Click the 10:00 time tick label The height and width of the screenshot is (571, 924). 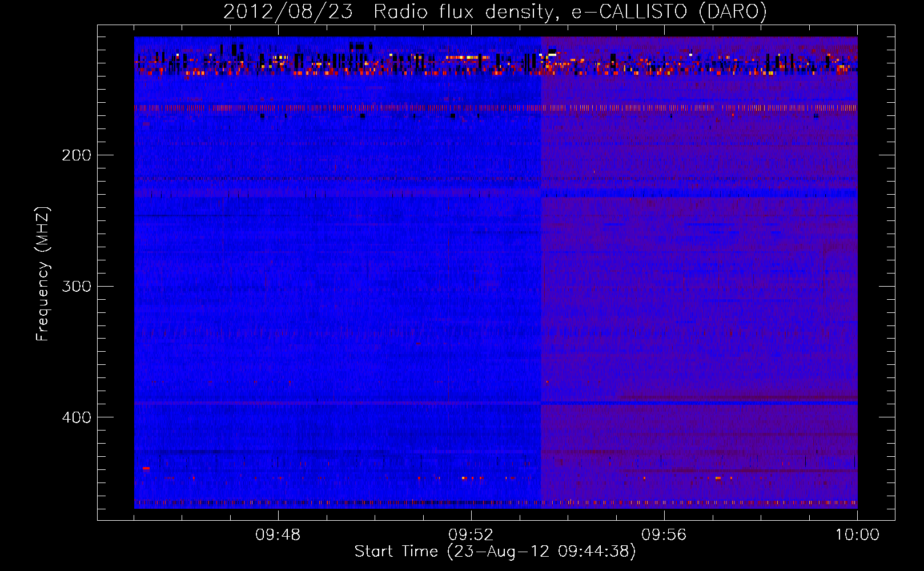coord(857,535)
